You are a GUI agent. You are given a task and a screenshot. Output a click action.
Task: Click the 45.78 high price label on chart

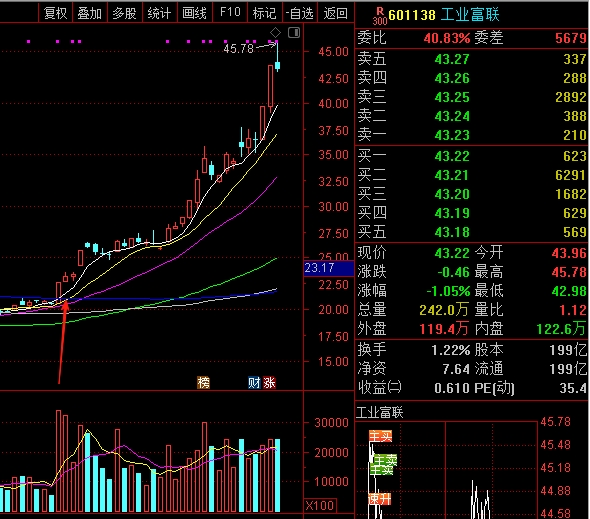[x=239, y=49]
